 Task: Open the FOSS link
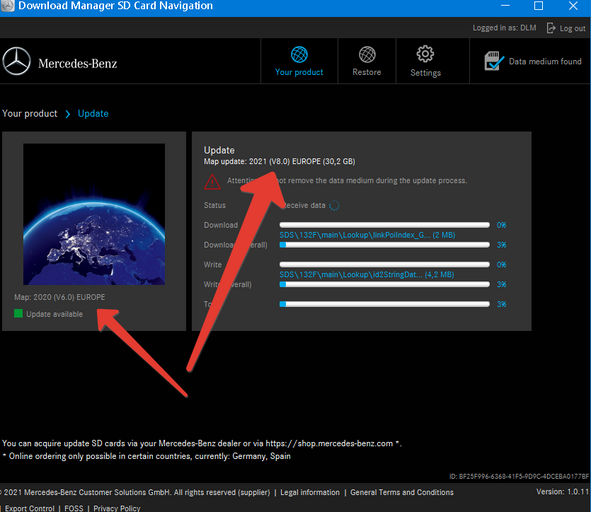74,508
